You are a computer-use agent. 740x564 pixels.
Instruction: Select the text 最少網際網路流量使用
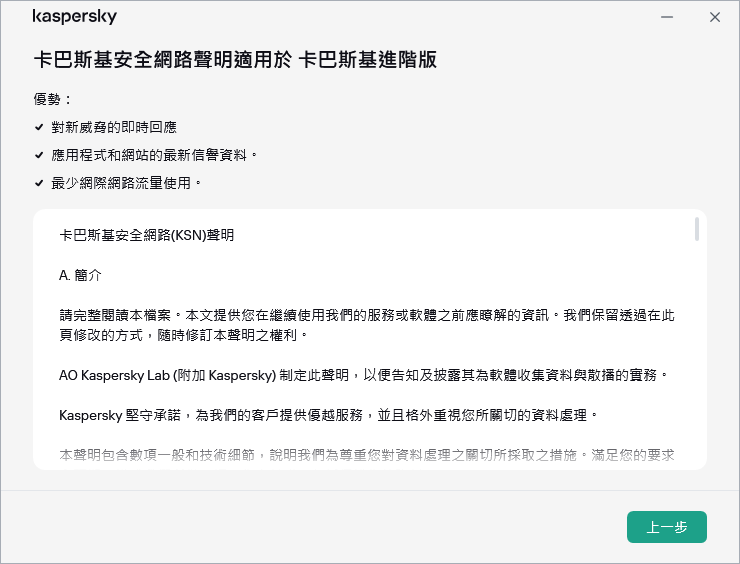pyautogui.click(x=127, y=184)
